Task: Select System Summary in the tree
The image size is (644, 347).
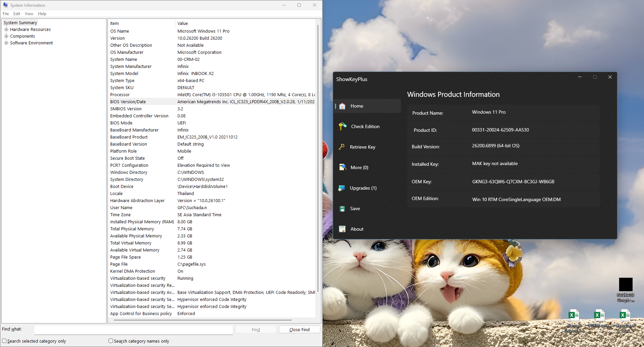Action: point(20,23)
